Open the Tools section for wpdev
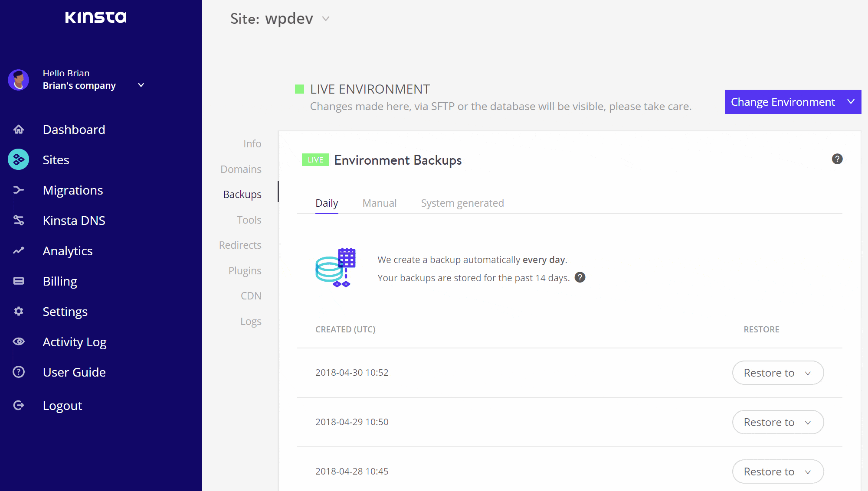The width and height of the screenshot is (868, 491). pos(249,220)
